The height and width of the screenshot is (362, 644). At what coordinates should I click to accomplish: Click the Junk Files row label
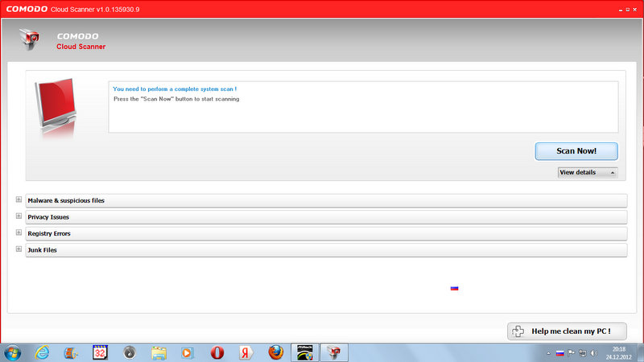[43, 250]
